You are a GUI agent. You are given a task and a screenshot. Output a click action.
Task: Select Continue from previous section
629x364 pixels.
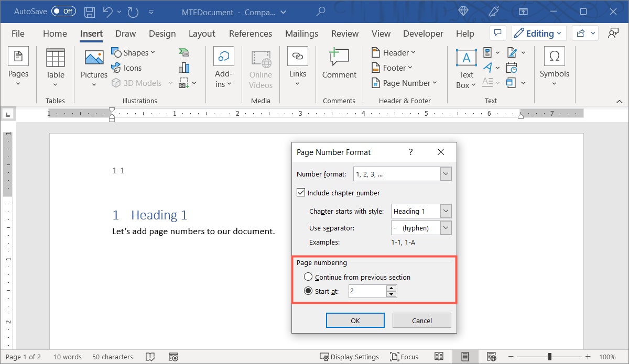click(x=308, y=277)
